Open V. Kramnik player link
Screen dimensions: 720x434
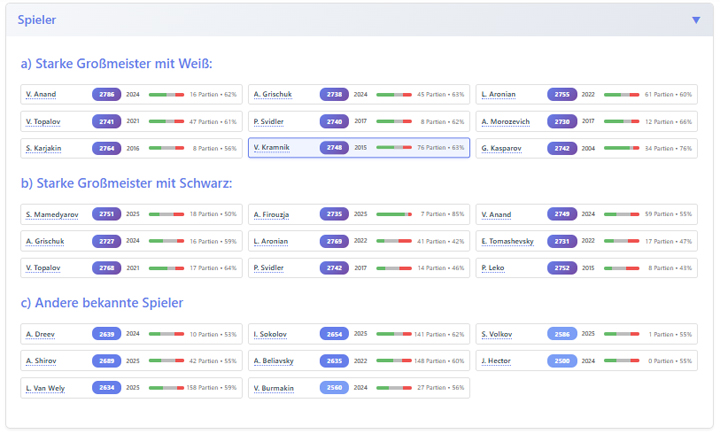tap(271, 148)
